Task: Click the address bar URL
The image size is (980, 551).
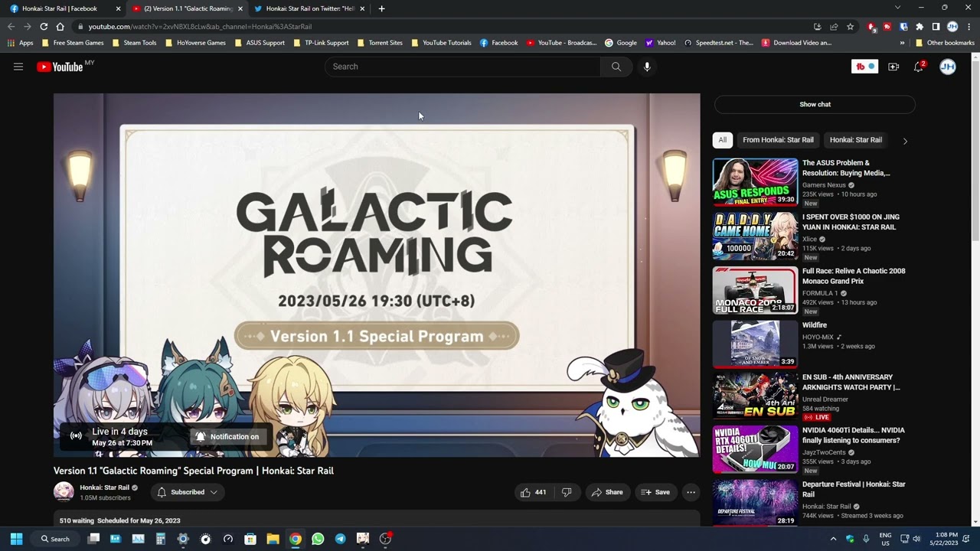Action: pyautogui.click(x=200, y=27)
